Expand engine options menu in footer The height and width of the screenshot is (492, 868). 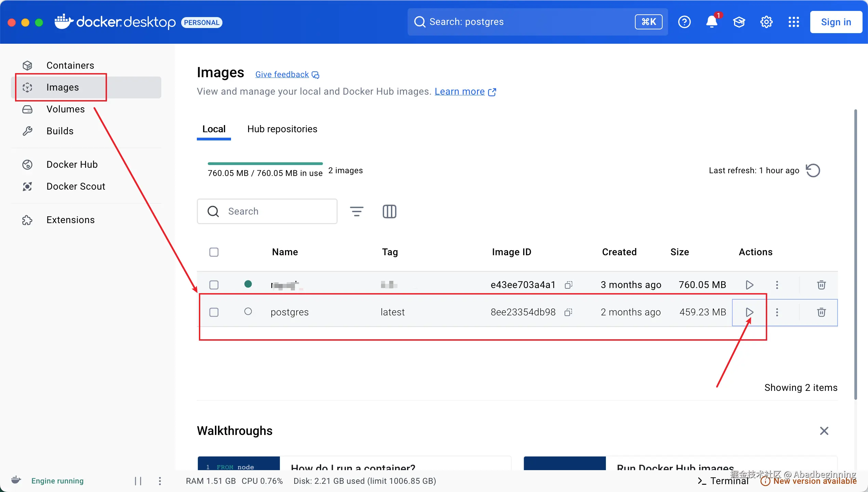160,481
